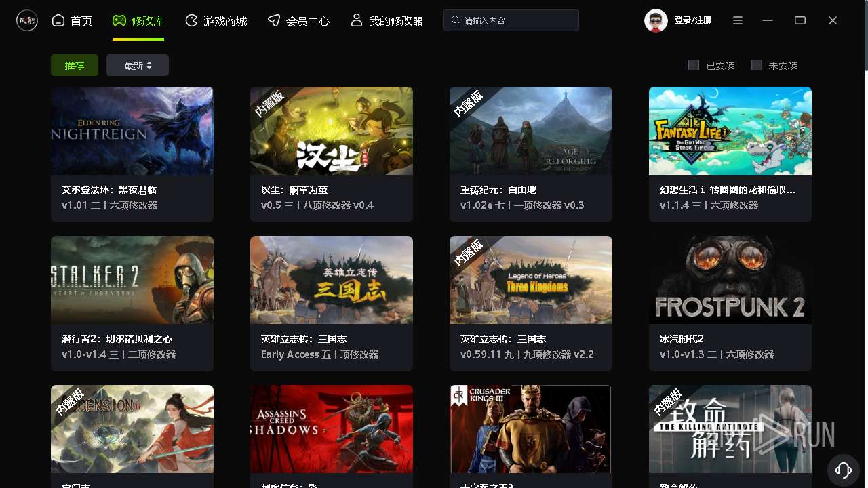Open the 最新 sort dropdown
The height and width of the screenshot is (488, 868).
(x=138, y=65)
